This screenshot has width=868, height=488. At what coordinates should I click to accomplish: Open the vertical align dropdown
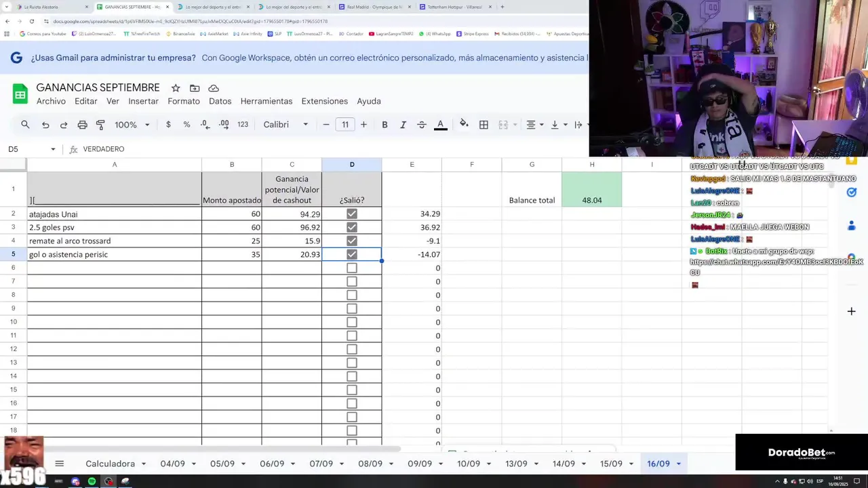pos(558,125)
